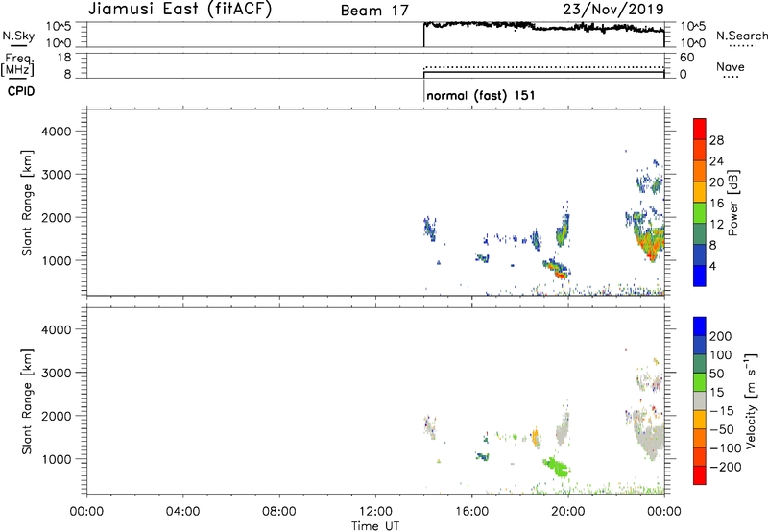Click the 04:00 time axis label
The height and width of the screenshot is (532, 768).
(182, 512)
